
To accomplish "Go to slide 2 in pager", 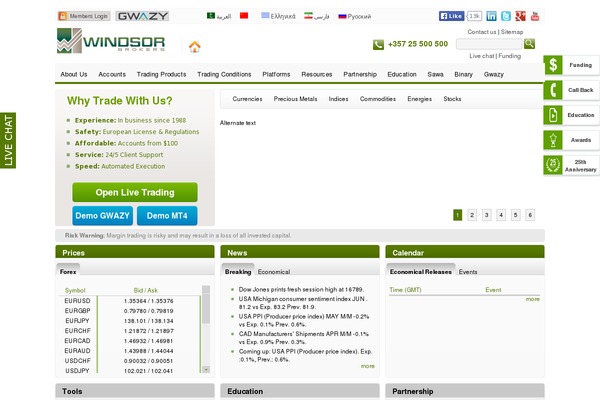I will pyautogui.click(x=472, y=215).
